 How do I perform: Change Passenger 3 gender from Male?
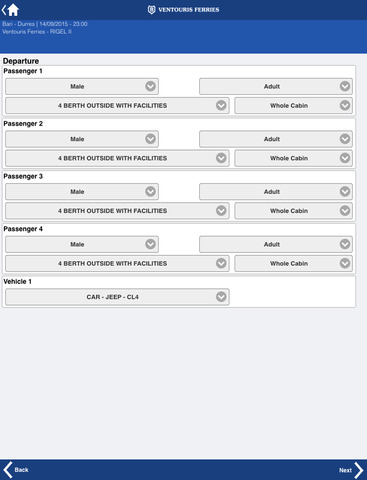coord(82,192)
